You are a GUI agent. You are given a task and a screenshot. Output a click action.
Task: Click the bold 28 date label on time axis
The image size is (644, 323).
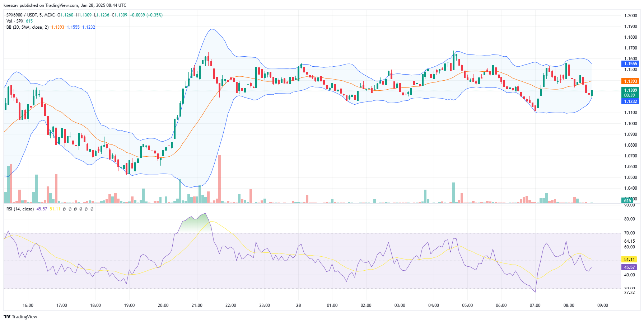coord(298,305)
